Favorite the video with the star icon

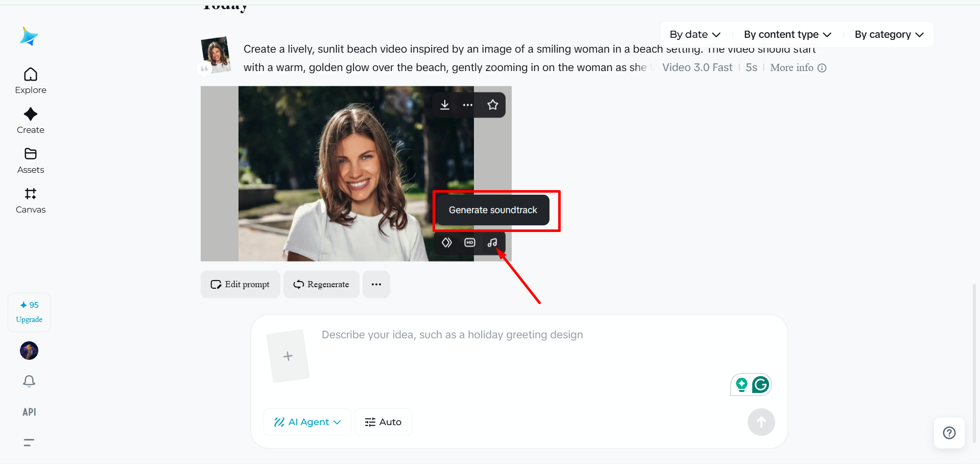pyautogui.click(x=493, y=105)
